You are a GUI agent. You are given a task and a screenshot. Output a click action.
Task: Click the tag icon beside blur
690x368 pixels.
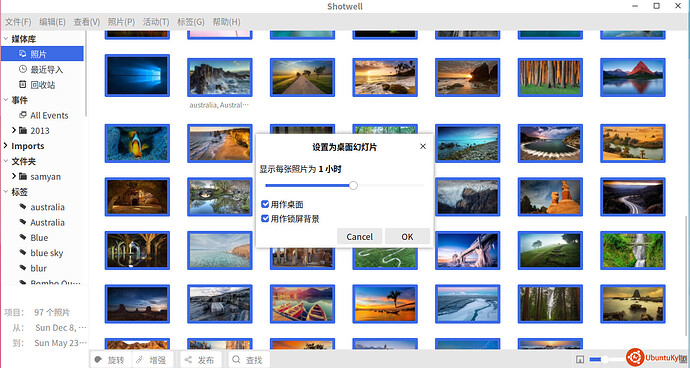(x=23, y=268)
